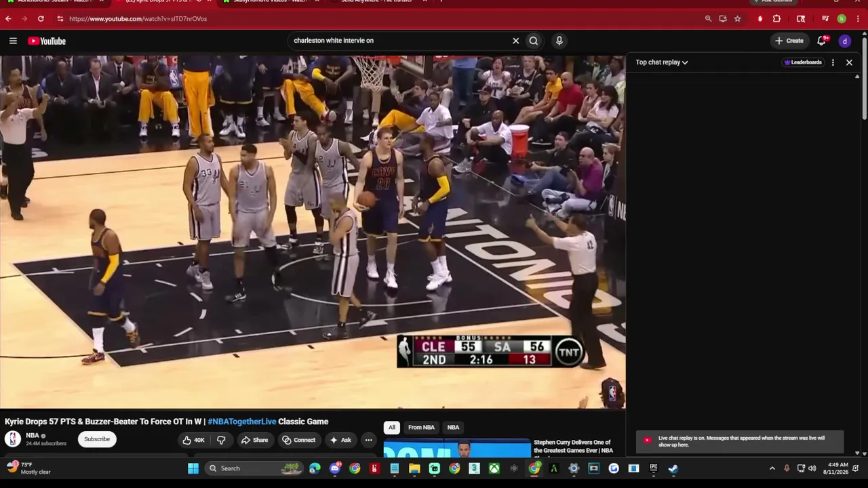Bookmark this page with the star
The height and width of the screenshot is (488, 868).
click(x=737, y=19)
